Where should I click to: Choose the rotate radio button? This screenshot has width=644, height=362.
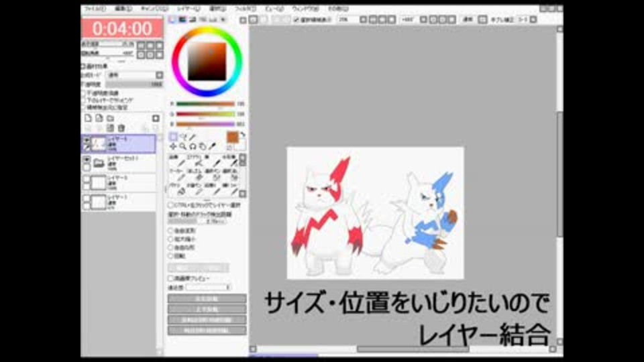171,255
